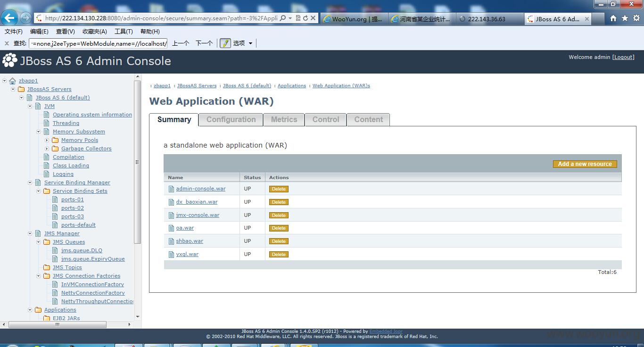Click the file icon beside yxgl.war
644x347 pixels.
(172, 255)
